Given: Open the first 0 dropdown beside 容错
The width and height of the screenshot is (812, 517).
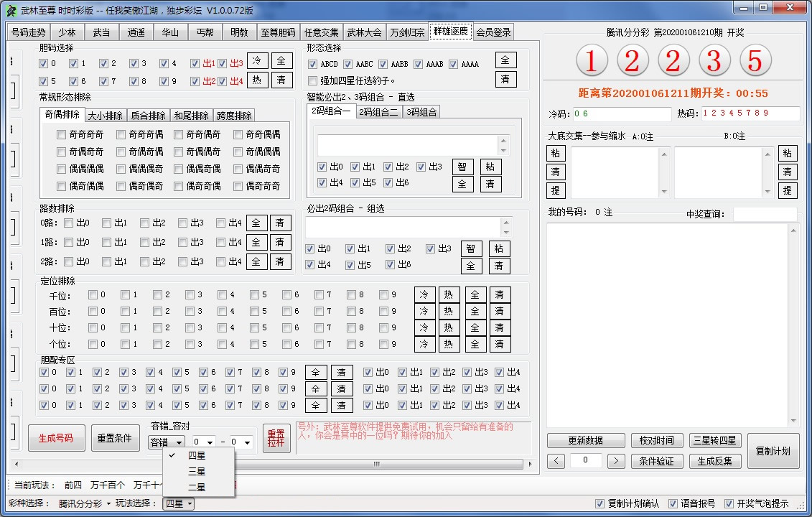Looking at the screenshot, I should [x=204, y=442].
